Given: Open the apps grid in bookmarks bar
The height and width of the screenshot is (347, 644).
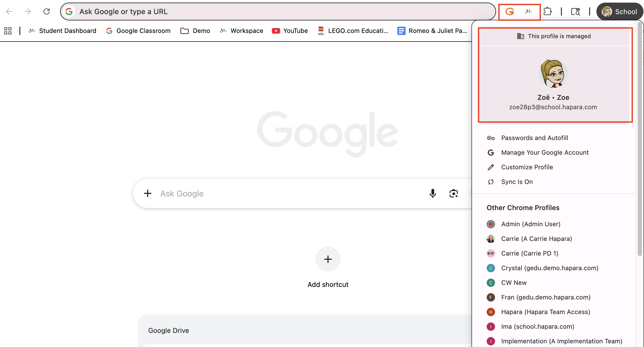Looking at the screenshot, I should click(x=8, y=31).
